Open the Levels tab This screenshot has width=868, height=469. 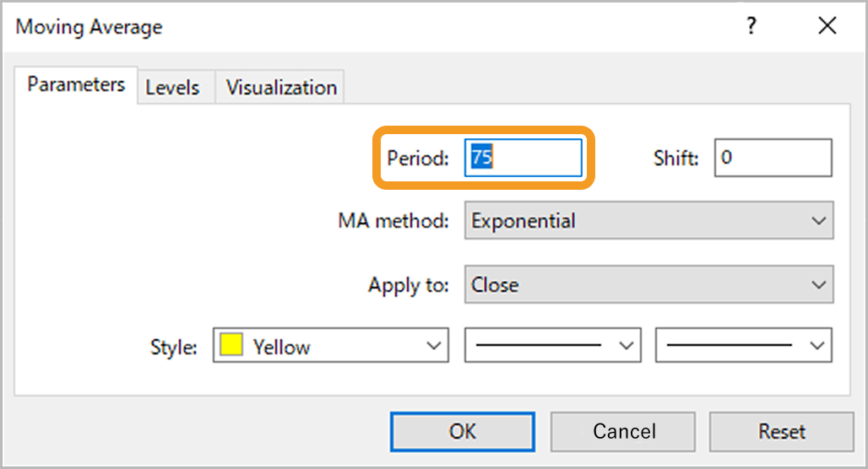tap(172, 88)
